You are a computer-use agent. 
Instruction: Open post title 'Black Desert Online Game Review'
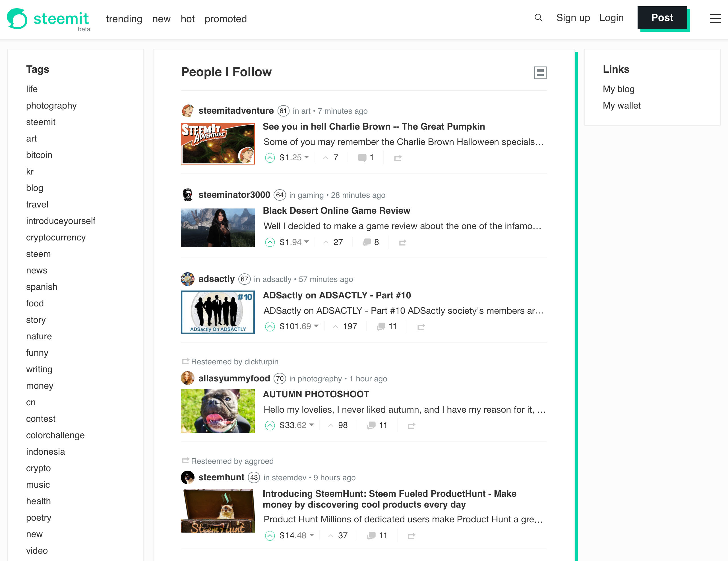coord(336,211)
